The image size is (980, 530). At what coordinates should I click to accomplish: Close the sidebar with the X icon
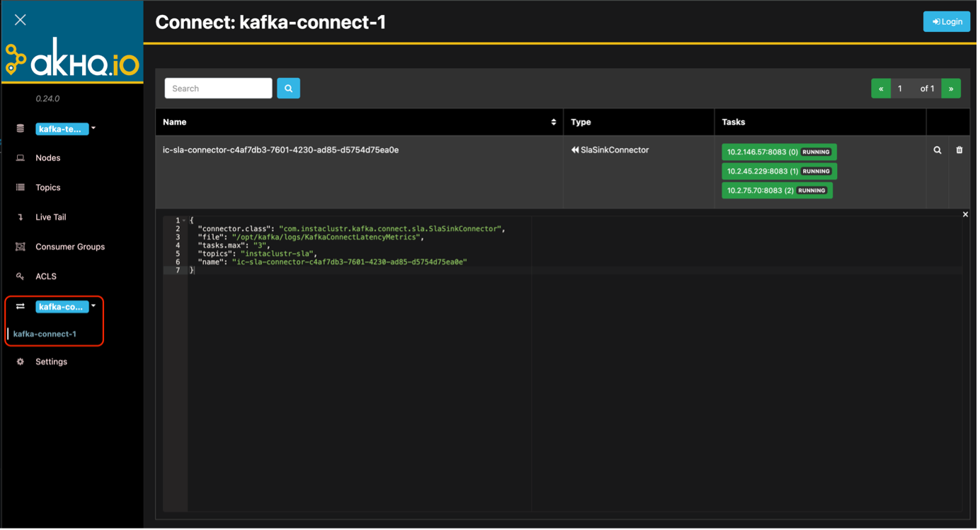[21, 20]
